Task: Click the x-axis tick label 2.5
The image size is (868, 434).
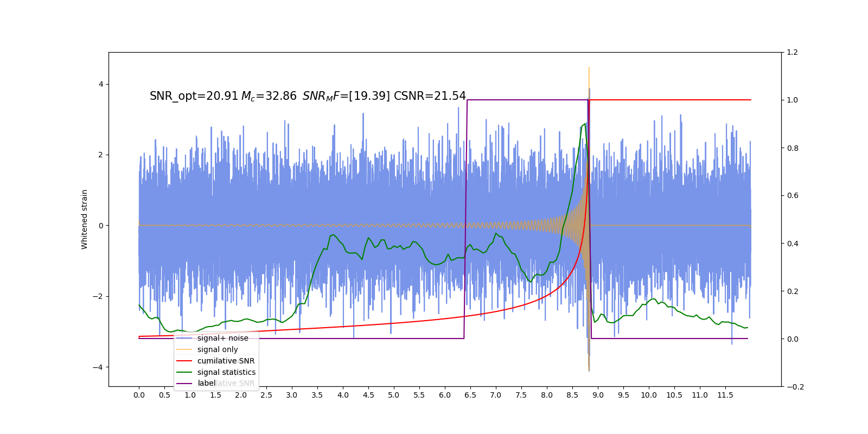Action: tap(266, 395)
